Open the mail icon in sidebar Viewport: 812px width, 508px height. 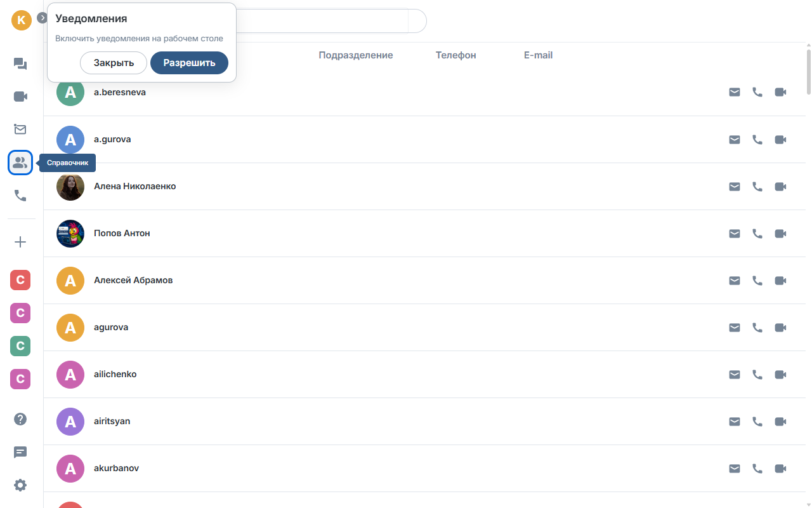(x=20, y=130)
